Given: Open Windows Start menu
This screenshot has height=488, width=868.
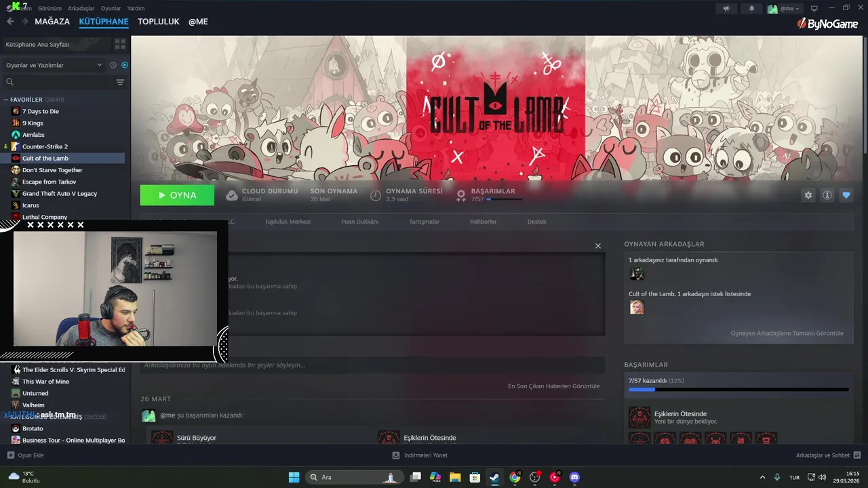Looking at the screenshot, I should [x=294, y=477].
